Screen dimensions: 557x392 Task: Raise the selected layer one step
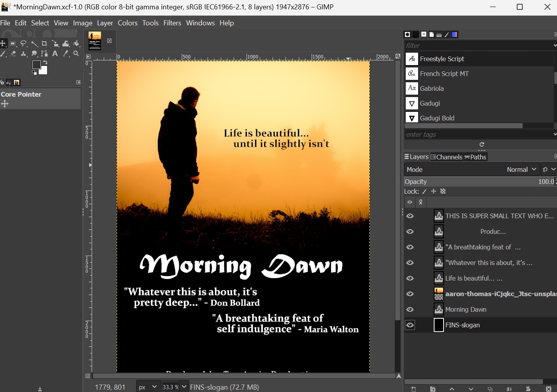[x=452, y=389]
